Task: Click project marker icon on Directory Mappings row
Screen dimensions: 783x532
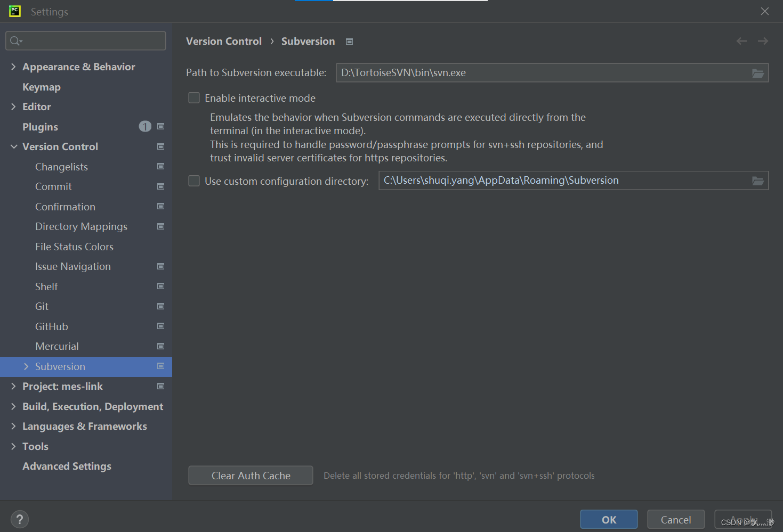Action: (161, 226)
